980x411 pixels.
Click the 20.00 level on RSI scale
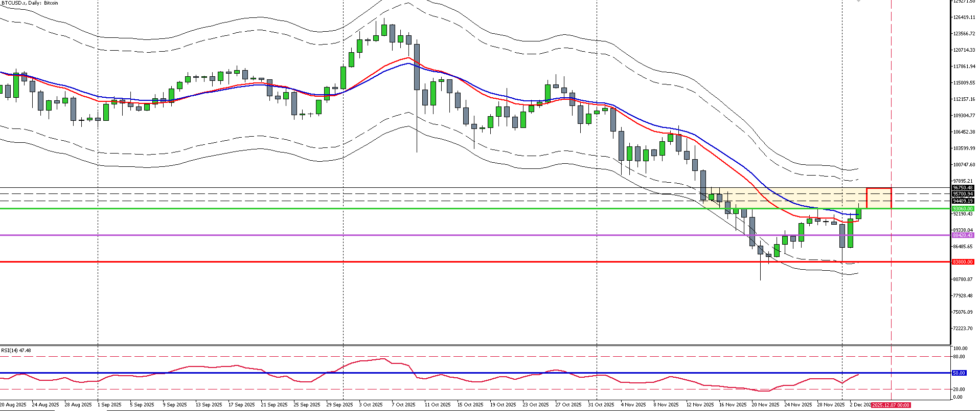(959, 390)
